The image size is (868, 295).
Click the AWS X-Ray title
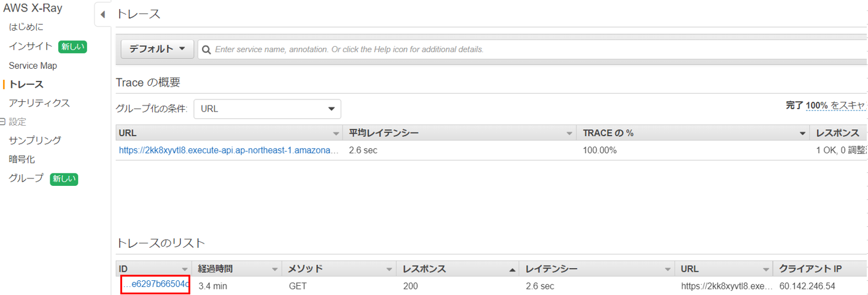[x=33, y=9]
